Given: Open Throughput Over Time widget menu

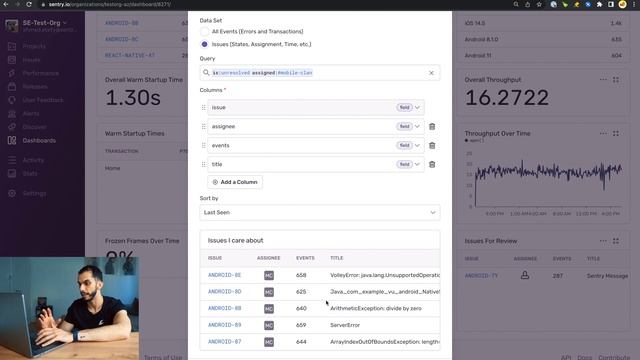Looking at the screenshot, I should (x=603, y=133).
